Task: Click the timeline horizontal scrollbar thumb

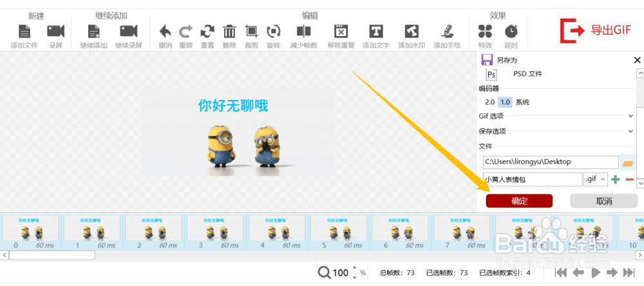Action: tap(52, 255)
